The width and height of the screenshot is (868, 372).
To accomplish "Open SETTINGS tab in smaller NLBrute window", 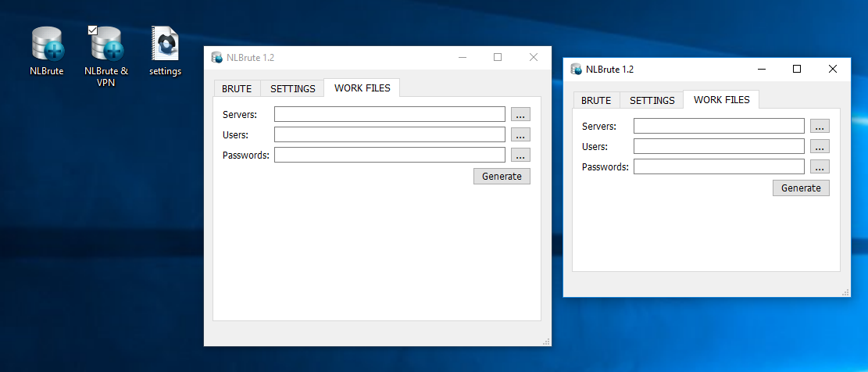I will point(652,100).
